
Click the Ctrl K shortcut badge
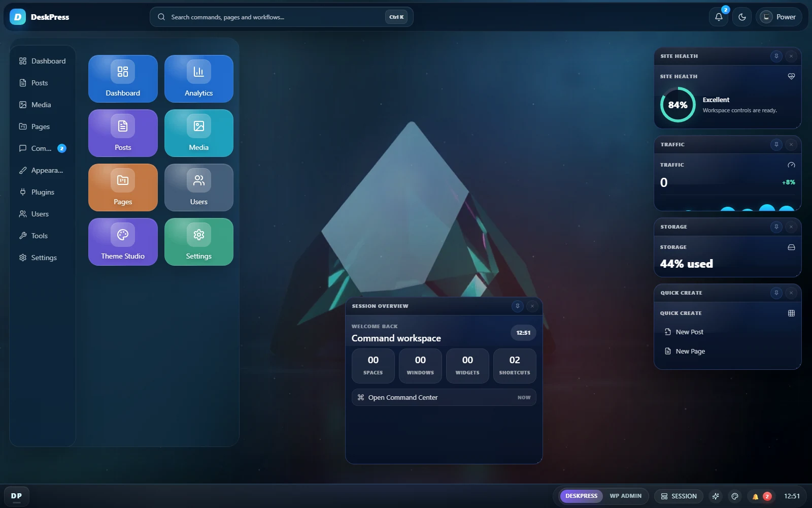[396, 17]
